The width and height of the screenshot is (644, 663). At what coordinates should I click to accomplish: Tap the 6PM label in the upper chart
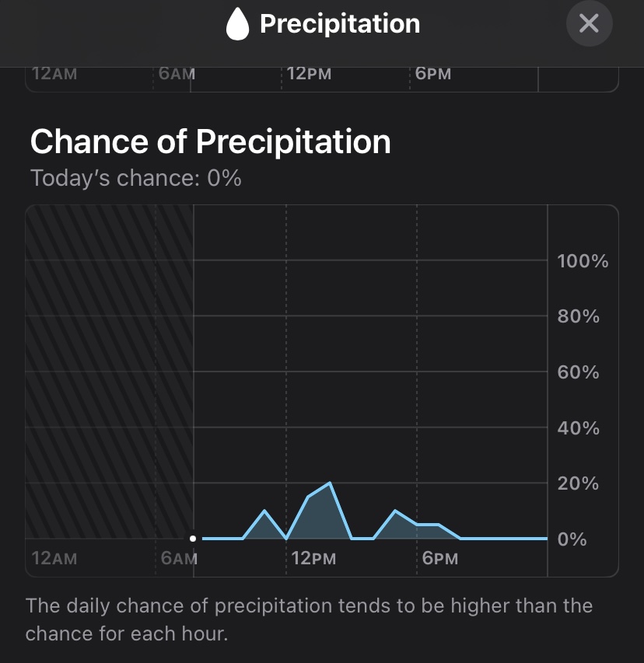click(433, 74)
